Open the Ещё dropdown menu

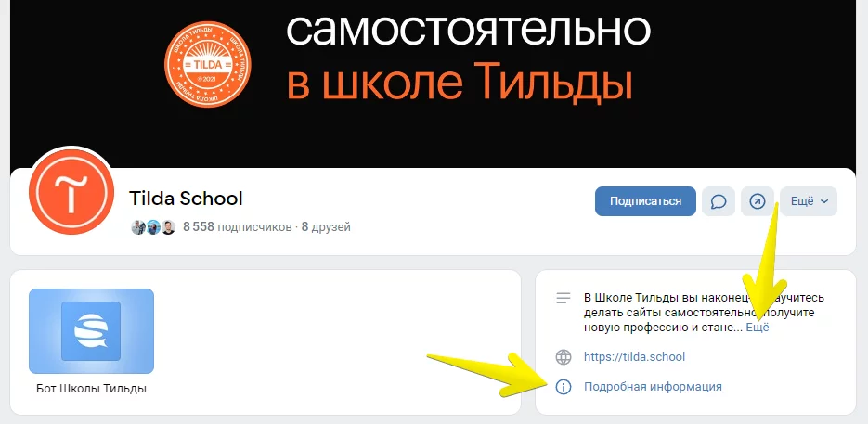point(809,201)
